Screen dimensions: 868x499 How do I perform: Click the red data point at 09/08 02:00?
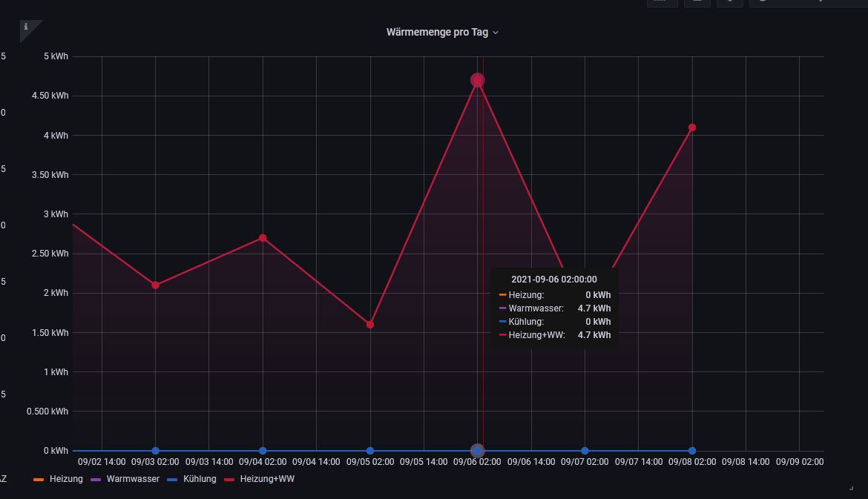click(692, 128)
